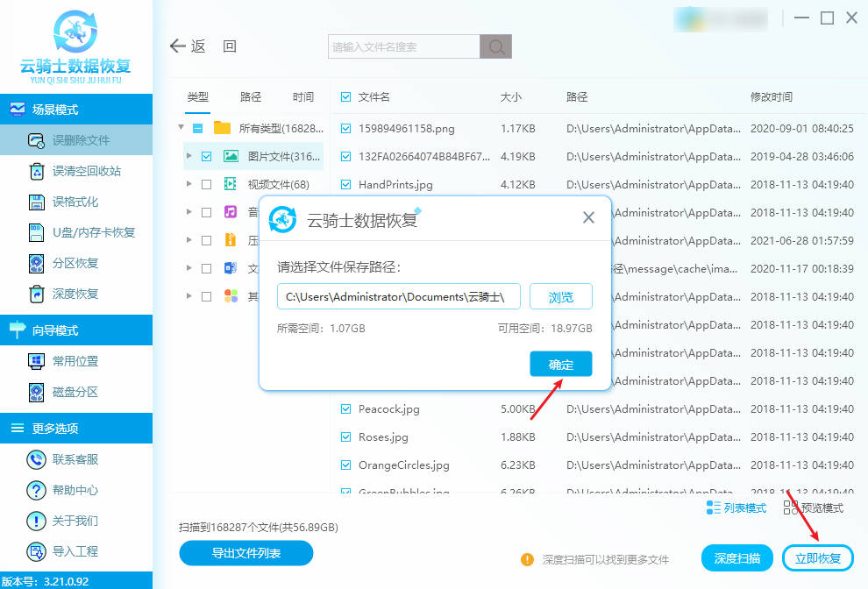
Task: Open the 误删除文件 recovery mode
Action: click(x=75, y=140)
